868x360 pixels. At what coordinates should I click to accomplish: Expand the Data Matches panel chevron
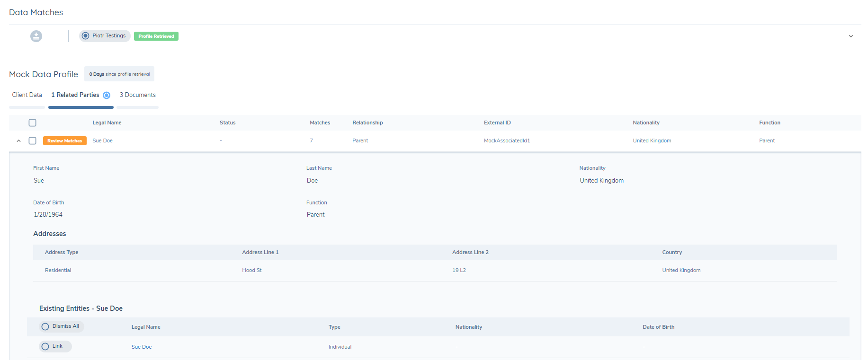click(x=850, y=36)
